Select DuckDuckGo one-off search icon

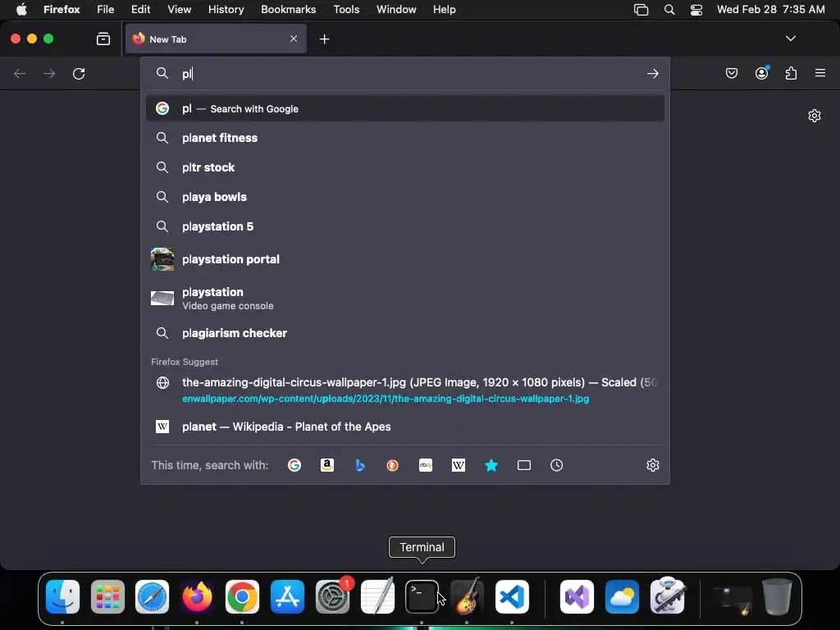pyautogui.click(x=393, y=465)
